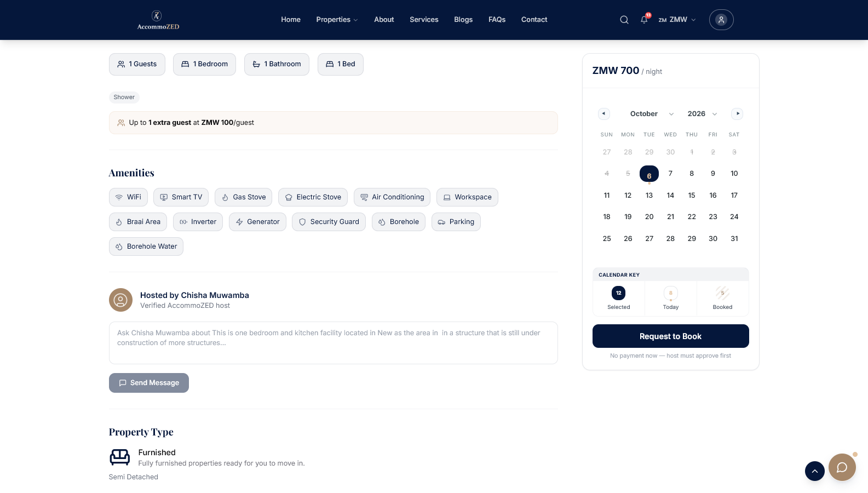Image resolution: width=868 pixels, height=493 pixels.
Task: Click the Borehole Water amenity chip
Action: [x=146, y=246]
